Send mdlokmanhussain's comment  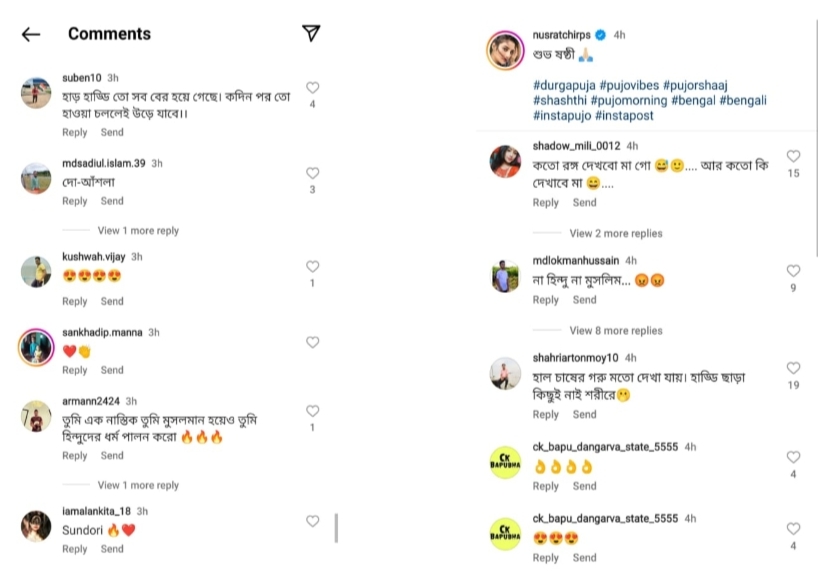click(x=584, y=300)
